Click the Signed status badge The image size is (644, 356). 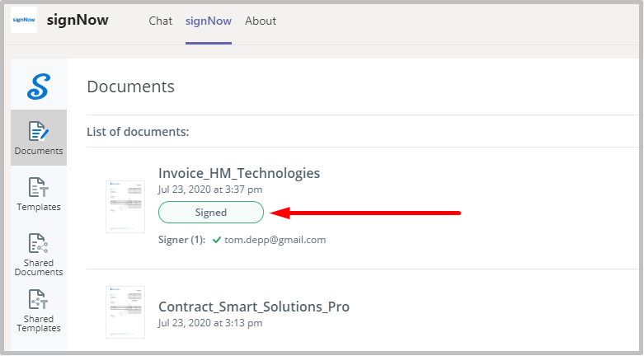tap(211, 213)
